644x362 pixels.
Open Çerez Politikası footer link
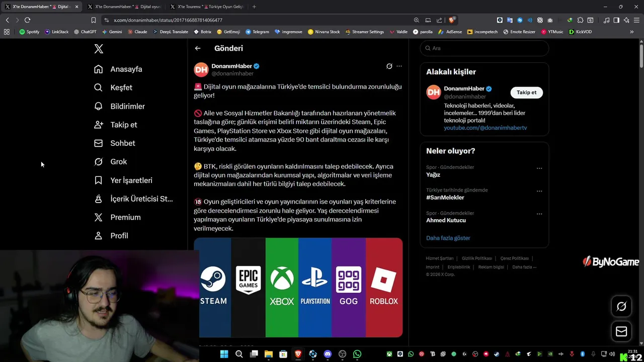click(x=514, y=258)
